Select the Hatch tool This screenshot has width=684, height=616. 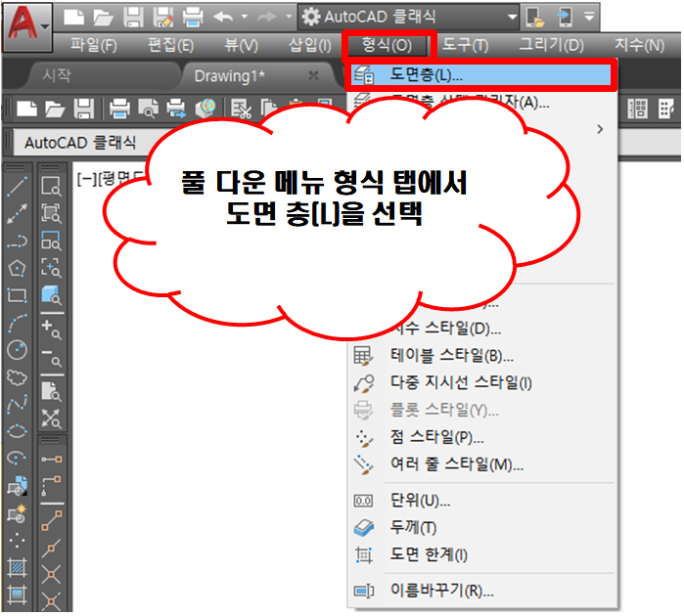point(17,568)
